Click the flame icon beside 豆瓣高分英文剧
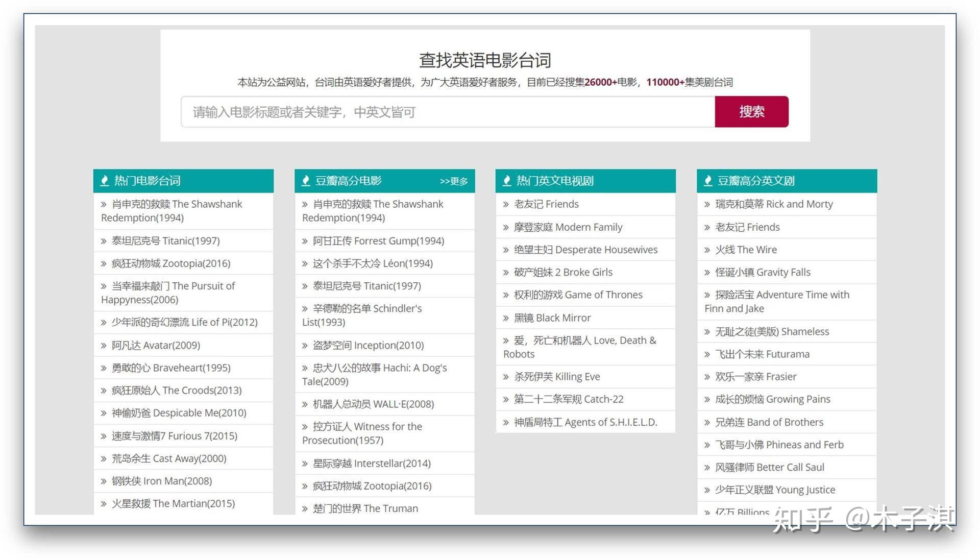980x560 pixels. tap(708, 181)
